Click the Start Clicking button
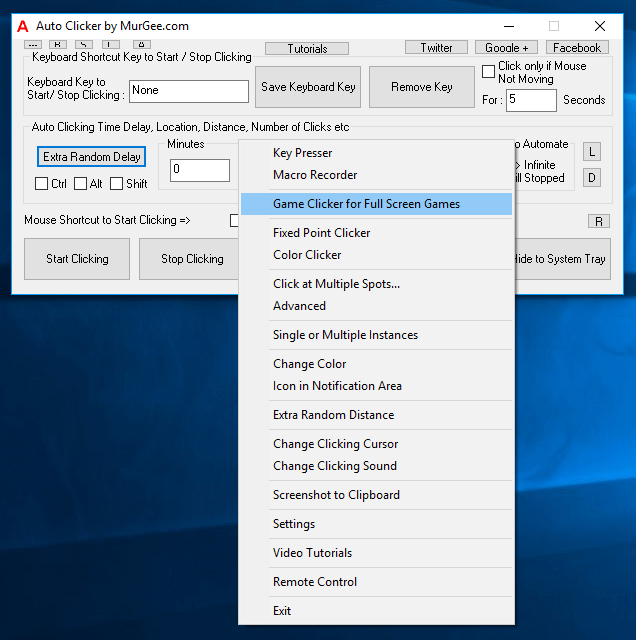Image resolution: width=636 pixels, height=640 pixels. (x=77, y=259)
